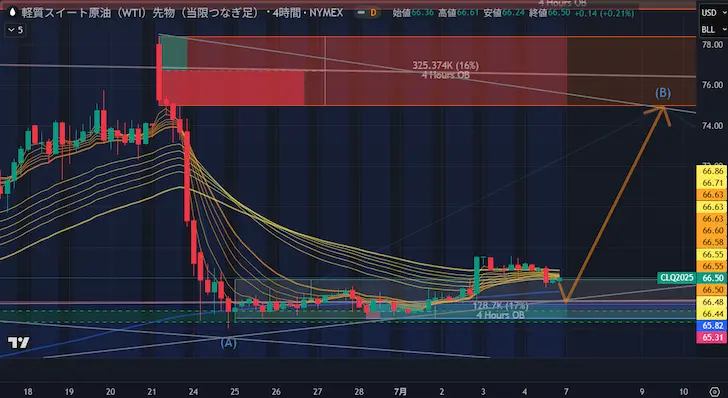The width and height of the screenshot is (728, 398).
Task: Click the CLQ2025 price label
Action: click(676, 278)
